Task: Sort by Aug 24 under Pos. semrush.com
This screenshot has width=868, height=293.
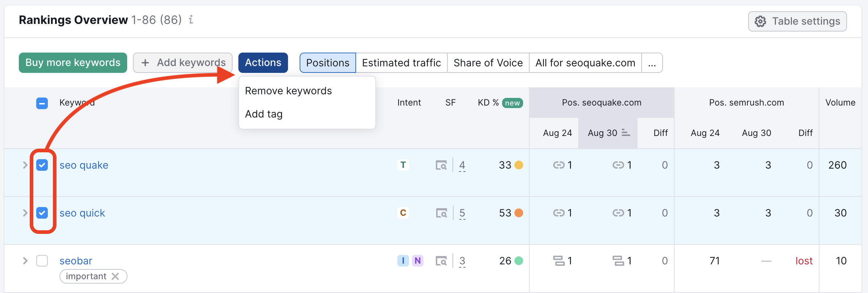Action: 705,133
